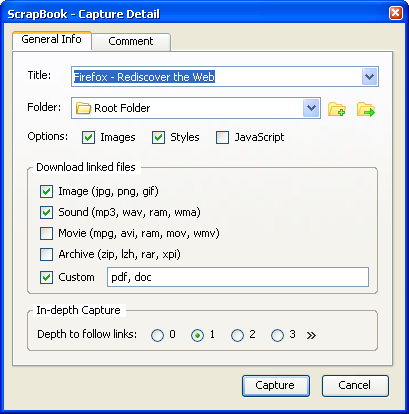Switch to the Comment tab
Screen dimensions: 409x414
pos(131,41)
